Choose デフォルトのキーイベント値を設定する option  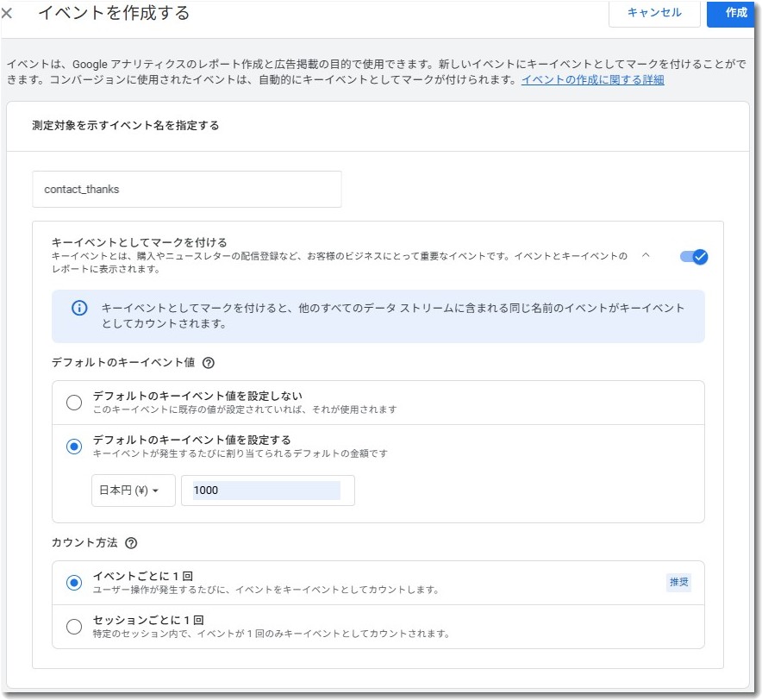[x=74, y=447]
